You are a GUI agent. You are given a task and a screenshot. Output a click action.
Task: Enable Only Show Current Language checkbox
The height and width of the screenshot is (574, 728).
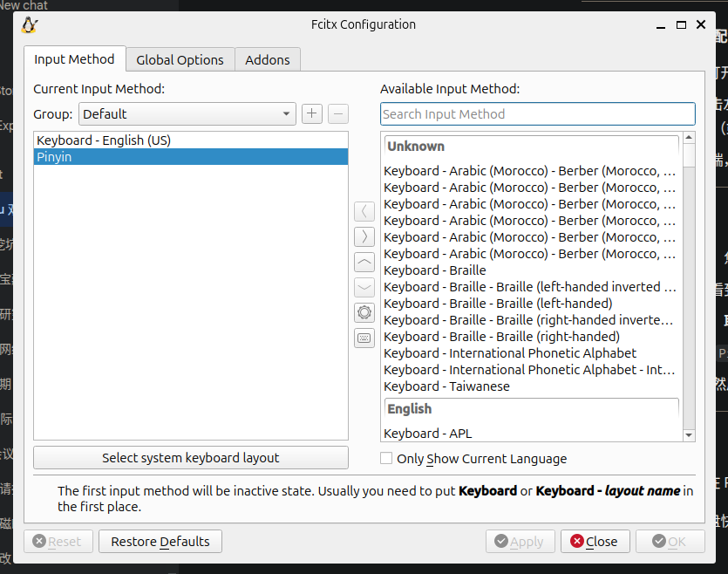pos(386,458)
